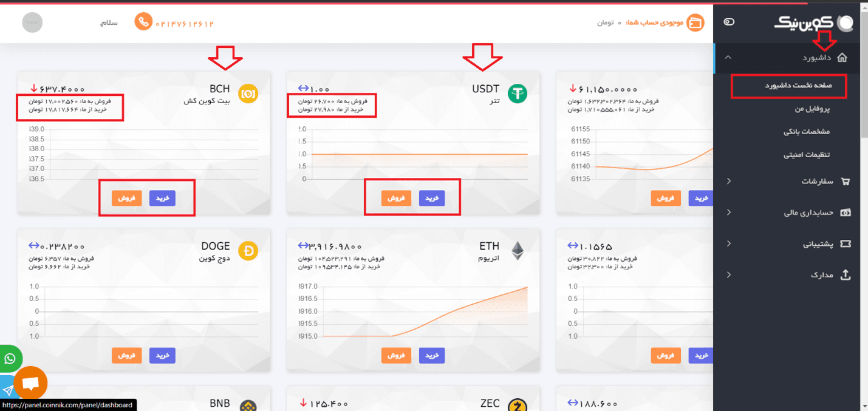
Task: Click the ETH price chart
Action: click(413, 311)
